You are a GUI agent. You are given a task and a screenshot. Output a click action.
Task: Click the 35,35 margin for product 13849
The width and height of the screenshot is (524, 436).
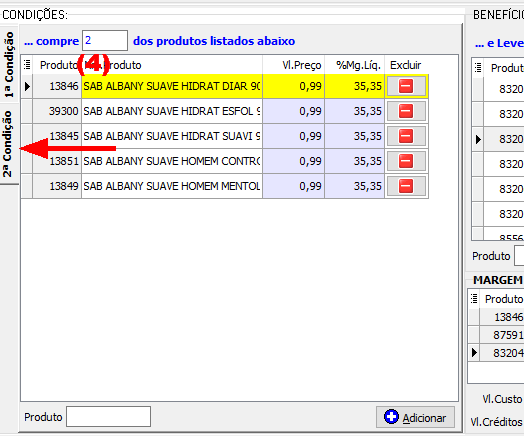355,186
